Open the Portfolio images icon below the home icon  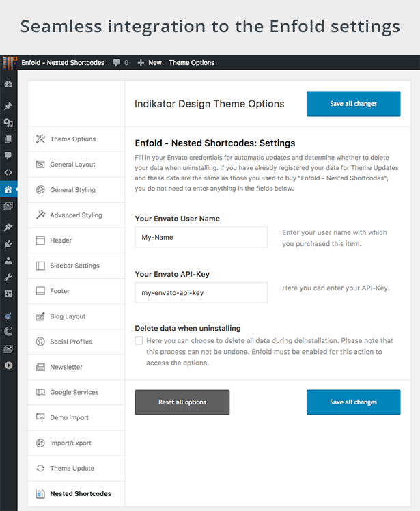click(8, 206)
